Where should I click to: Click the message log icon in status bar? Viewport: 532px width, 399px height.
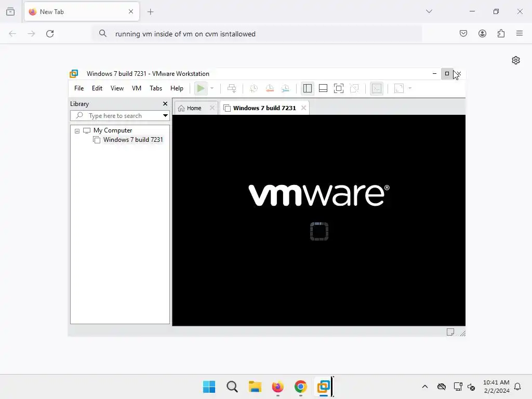(450, 332)
